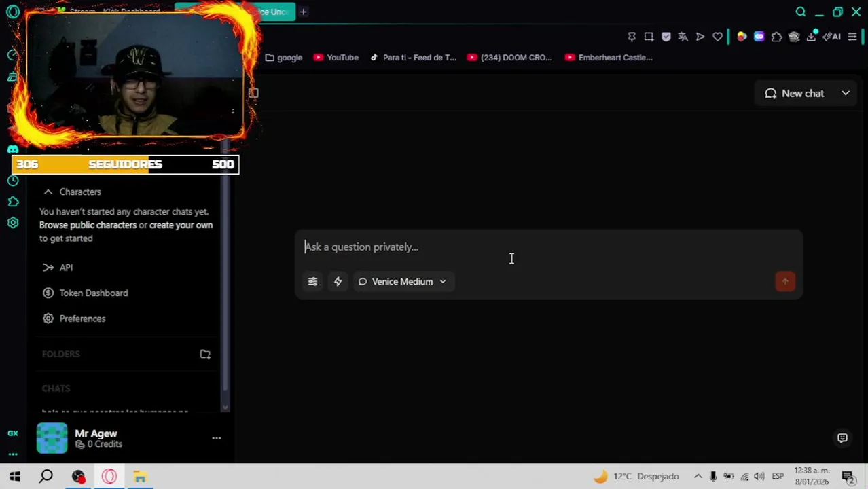Click the pin icon in the address bar
Viewport: 868px width, 489px height.
632,37
